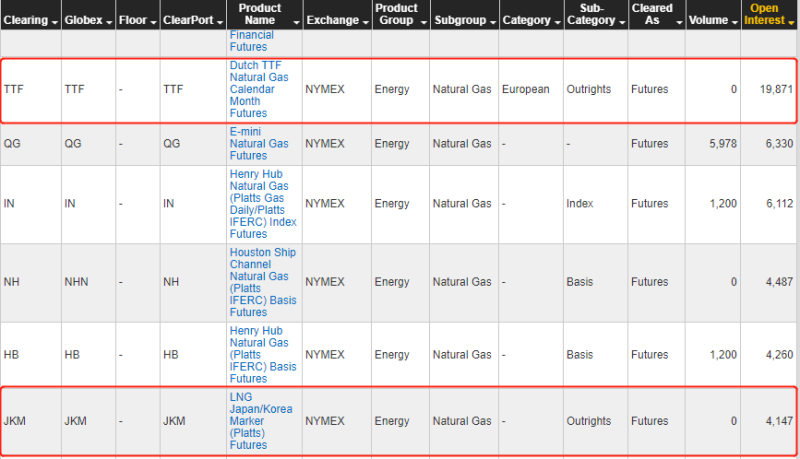Sort by the Subgroup column header
The height and width of the screenshot is (459, 800).
pos(465,20)
